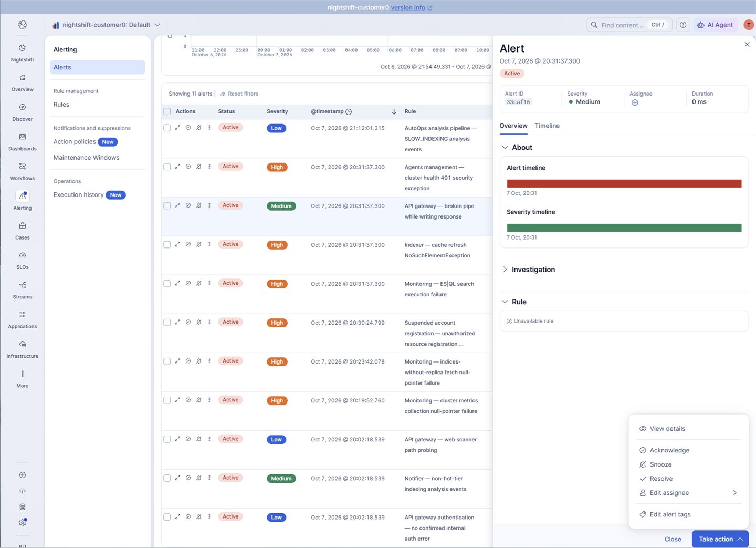Click the Close button in alert flyout
756x548 pixels.
pyautogui.click(x=673, y=539)
